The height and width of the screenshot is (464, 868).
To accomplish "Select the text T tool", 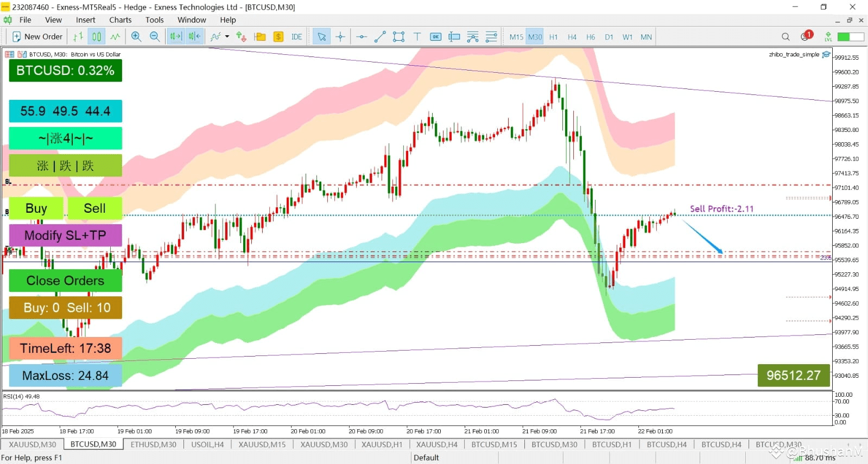I will coord(417,37).
